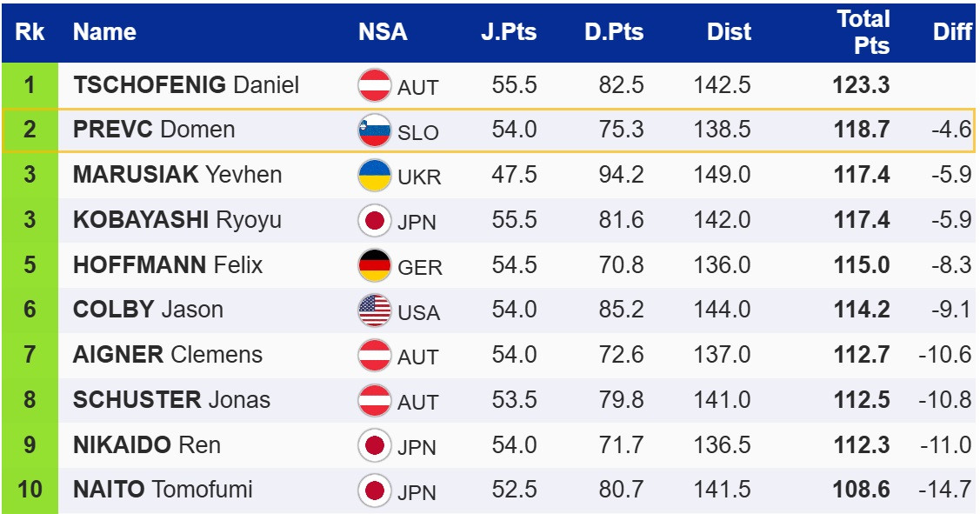Click Slovenia flag icon in Prevc row
Screen dimensions: 980x514
click(x=375, y=130)
